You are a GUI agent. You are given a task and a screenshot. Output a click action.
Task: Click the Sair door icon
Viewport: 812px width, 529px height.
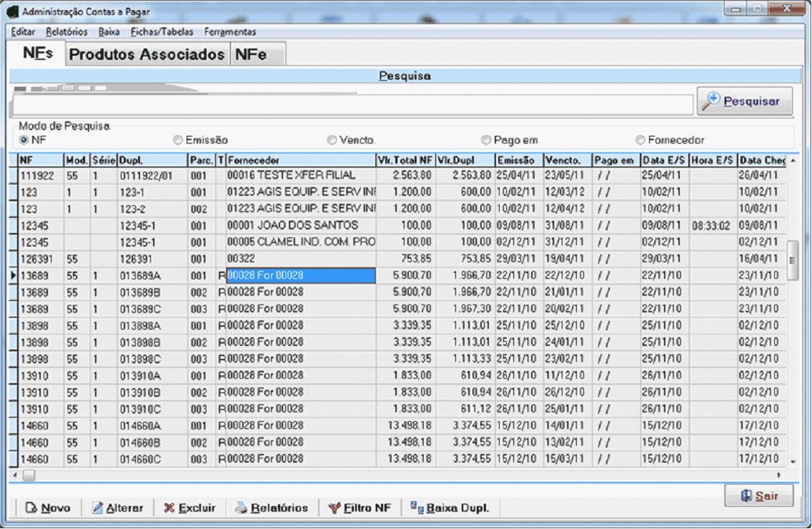click(x=746, y=495)
